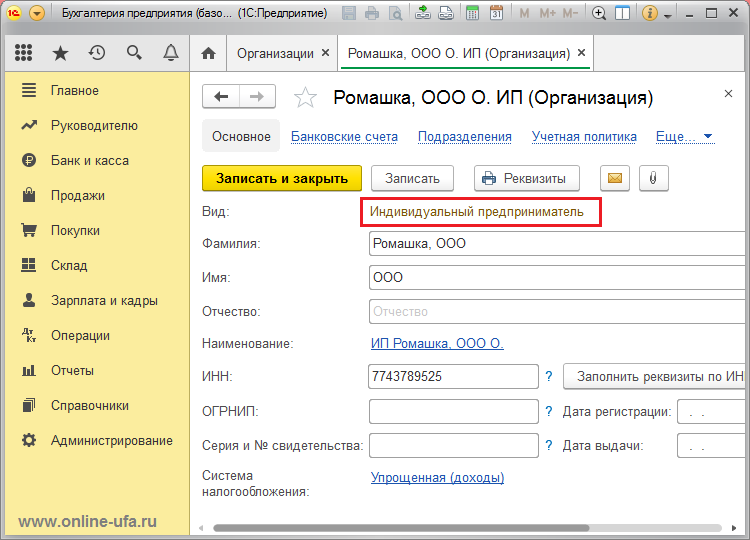
Task: Open the Notifications bell icon
Action: pos(171,53)
